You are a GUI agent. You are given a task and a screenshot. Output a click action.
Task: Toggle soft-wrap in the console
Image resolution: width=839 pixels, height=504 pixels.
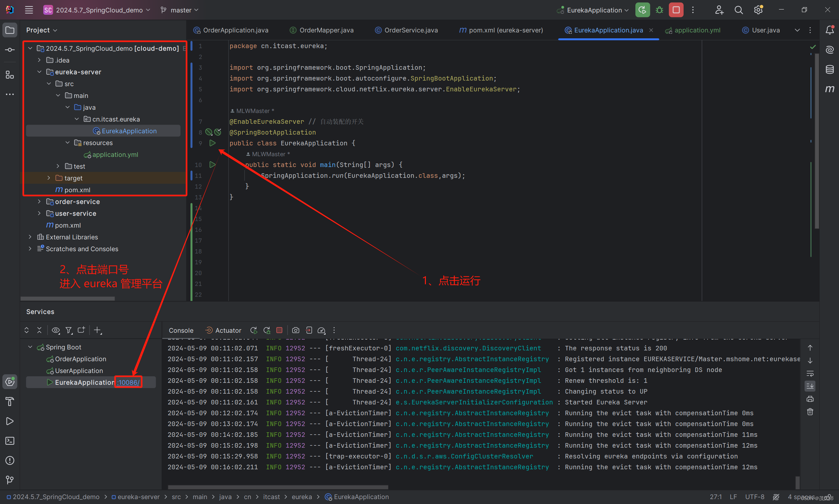pyautogui.click(x=810, y=374)
